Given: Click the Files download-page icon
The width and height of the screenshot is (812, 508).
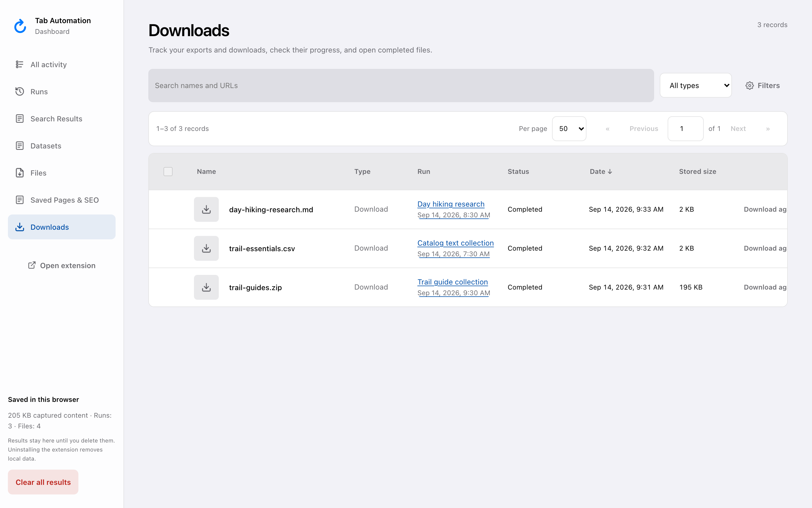Looking at the screenshot, I should click(19, 173).
